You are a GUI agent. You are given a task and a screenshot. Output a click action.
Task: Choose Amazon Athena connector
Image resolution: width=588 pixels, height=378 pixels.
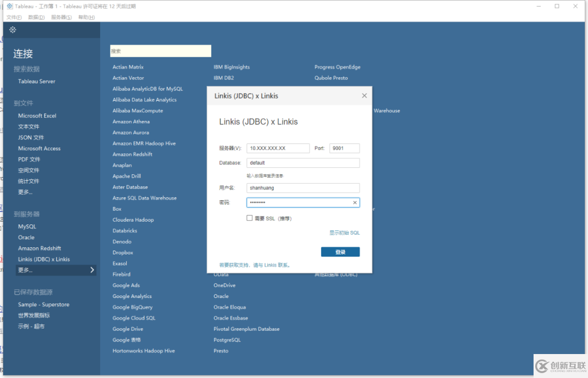coord(131,121)
